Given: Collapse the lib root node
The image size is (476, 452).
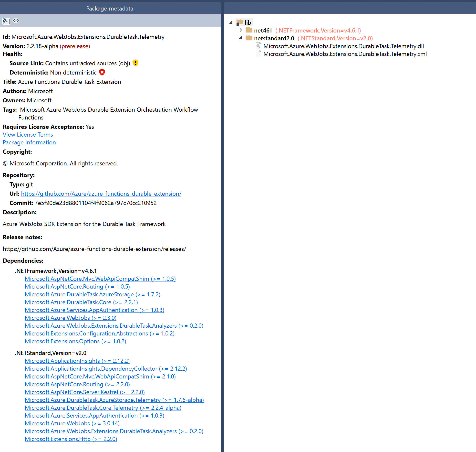Looking at the screenshot, I should [x=231, y=22].
